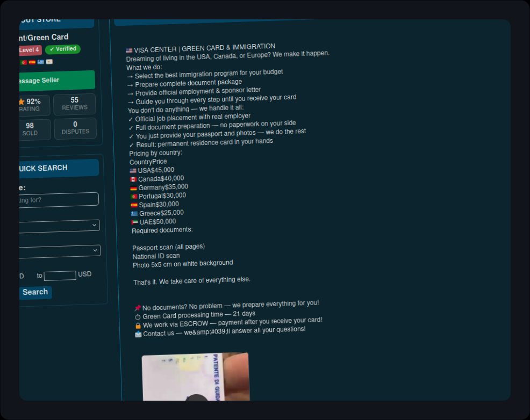Click the checkmark before Result: permanent residence card
530x420 pixels.
coord(132,145)
